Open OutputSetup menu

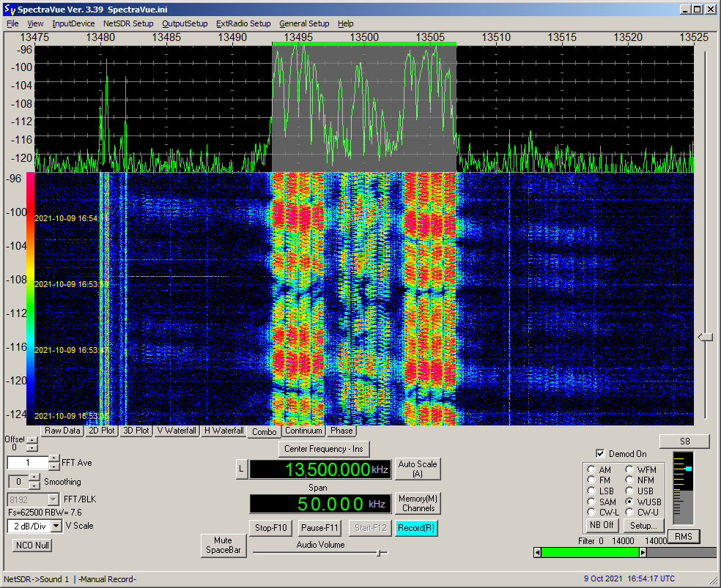(x=185, y=23)
